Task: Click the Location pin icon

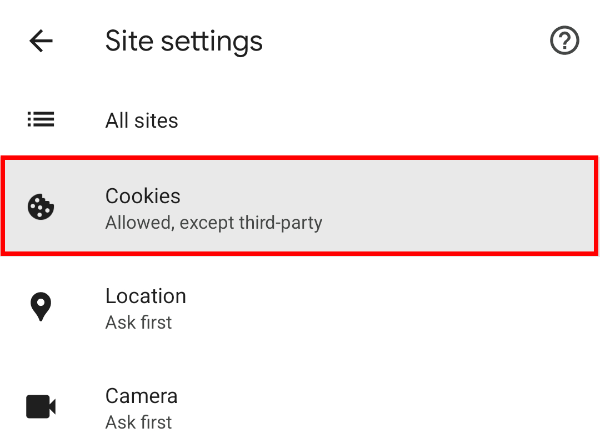Action: pos(41,307)
